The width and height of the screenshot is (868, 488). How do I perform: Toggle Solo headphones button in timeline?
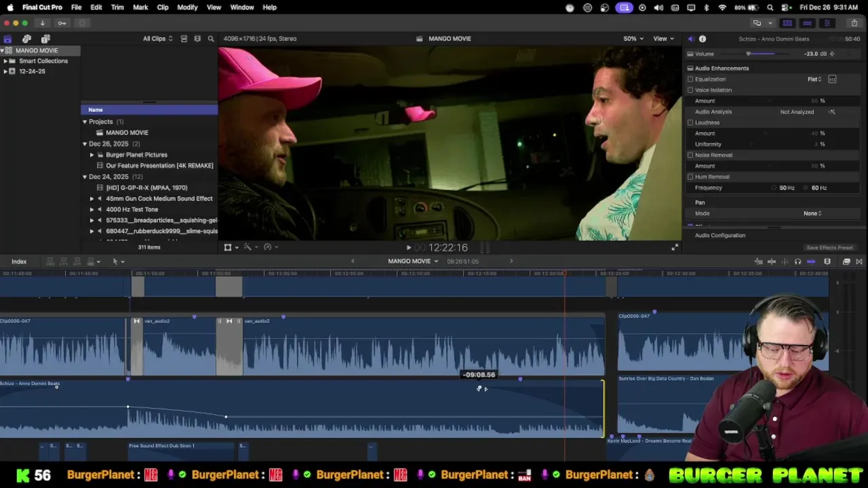click(x=797, y=262)
